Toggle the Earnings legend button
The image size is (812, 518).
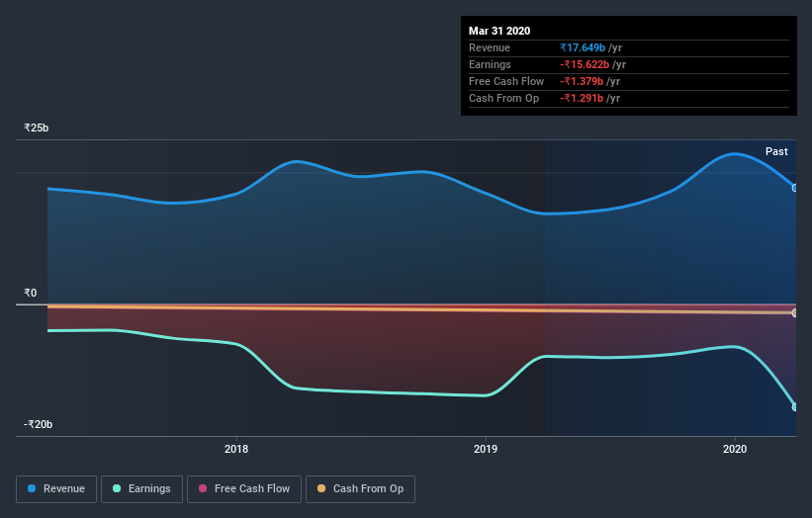click(x=141, y=489)
